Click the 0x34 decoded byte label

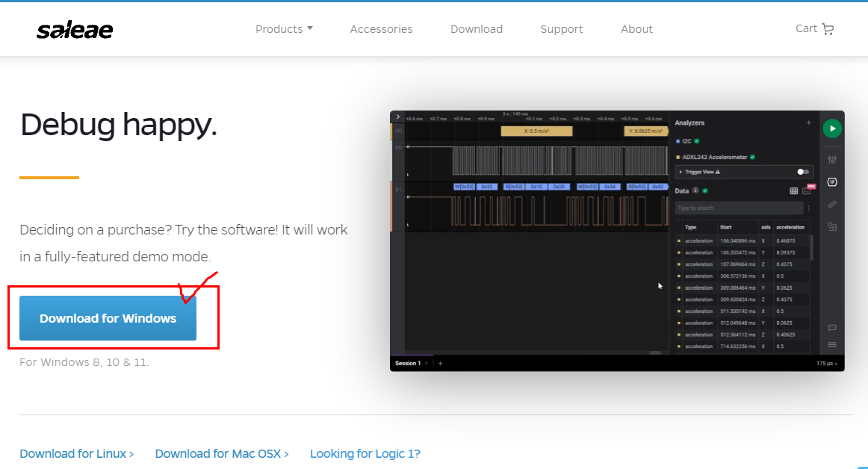[x=610, y=187]
